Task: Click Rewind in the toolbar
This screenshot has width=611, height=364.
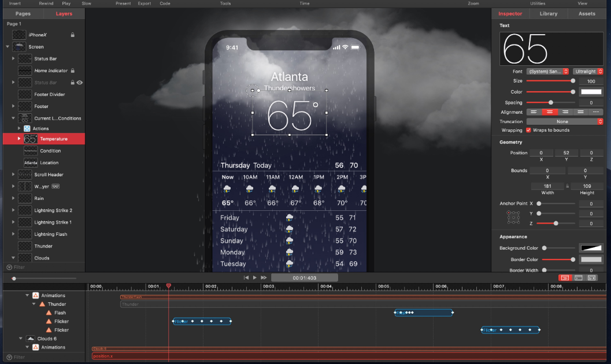Action: (46, 3)
